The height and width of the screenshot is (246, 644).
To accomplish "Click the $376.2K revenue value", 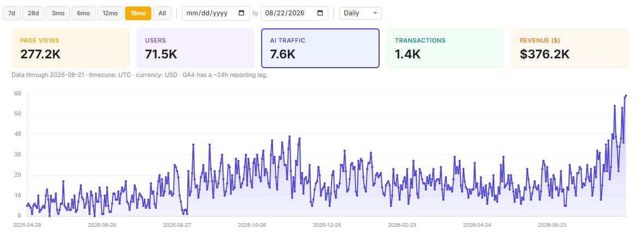I will (x=545, y=54).
